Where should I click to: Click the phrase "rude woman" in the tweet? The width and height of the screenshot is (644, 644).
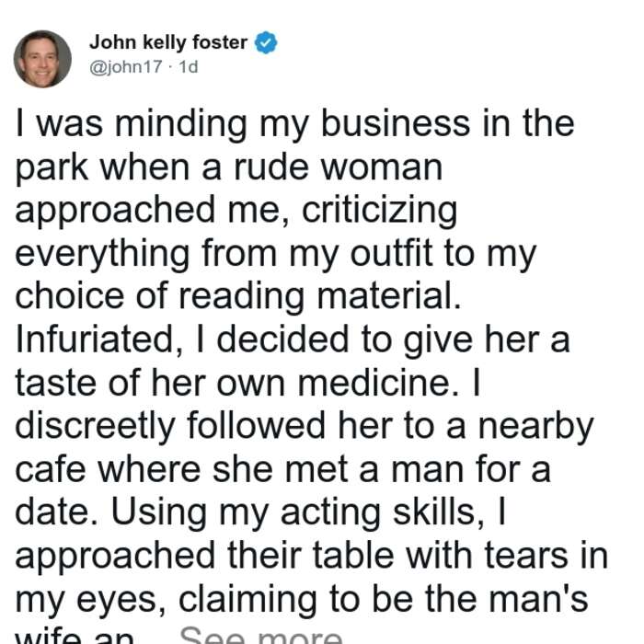338,167
